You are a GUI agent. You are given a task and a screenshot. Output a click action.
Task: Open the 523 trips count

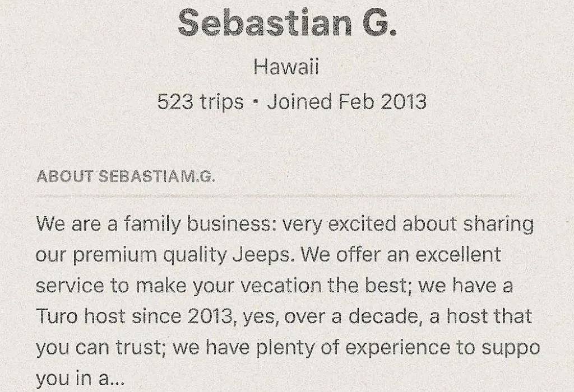pyautogui.click(x=200, y=102)
